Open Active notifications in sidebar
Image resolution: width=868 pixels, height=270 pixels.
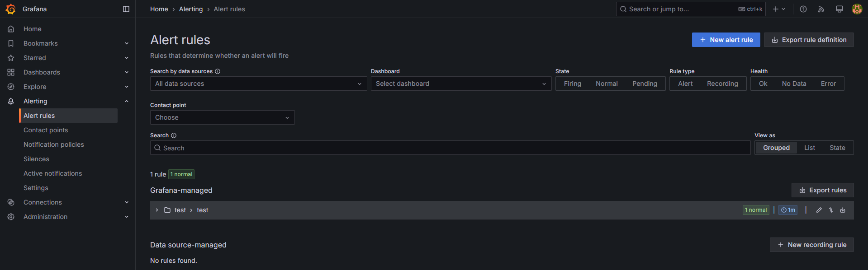(52, 173)
